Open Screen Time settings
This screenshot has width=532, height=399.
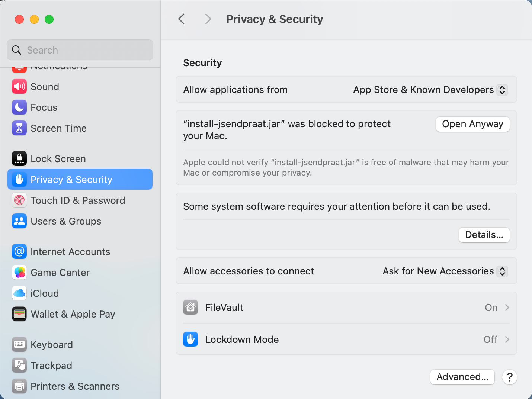click(80, 128)
